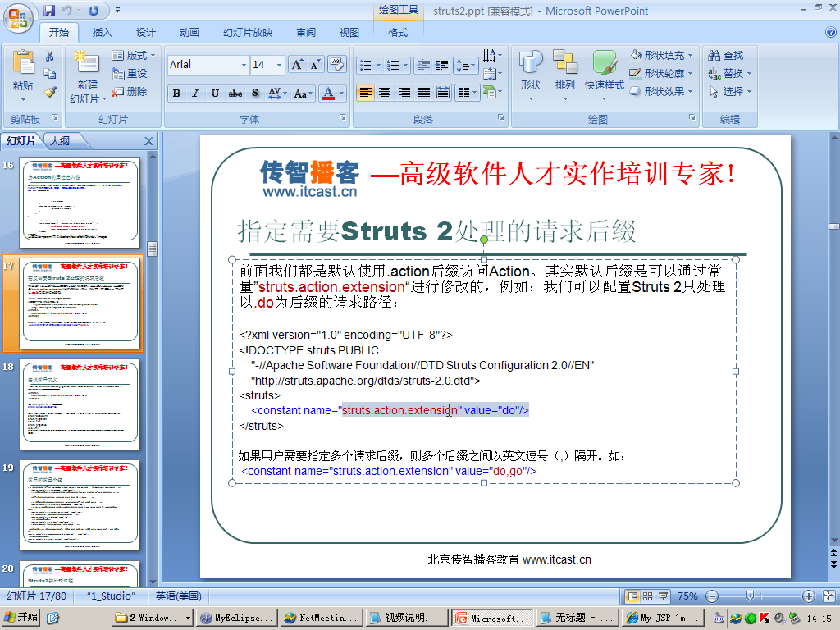Switch to the Outline (大纲) pane tab

point(59,141)
